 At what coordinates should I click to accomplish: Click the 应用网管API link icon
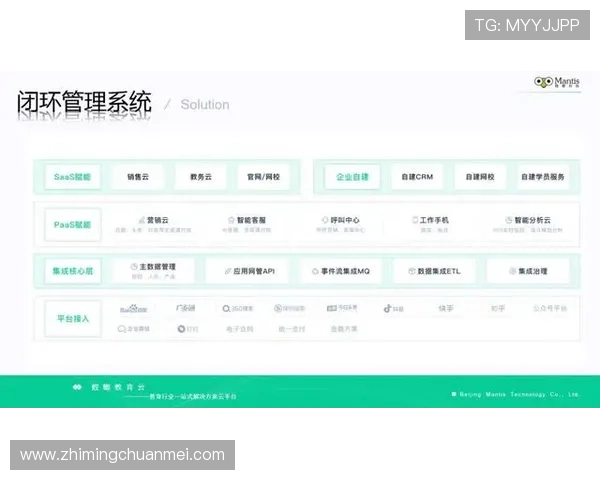(228, 271)
